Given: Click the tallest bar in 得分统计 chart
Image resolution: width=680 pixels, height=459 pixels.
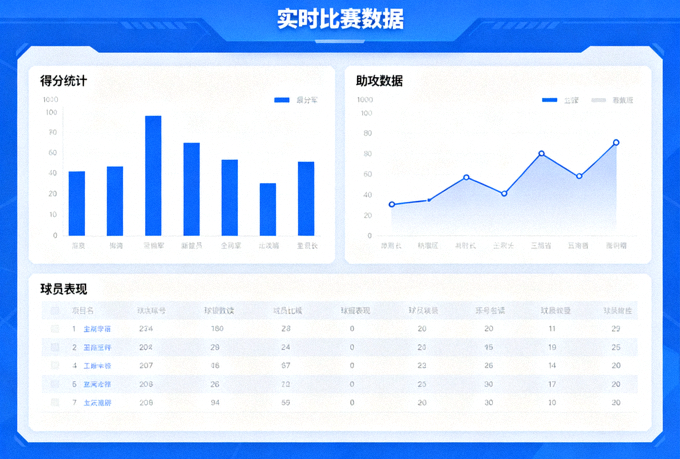Looking at the screenshot, I should pyautogui.click(x=153, y=176).
